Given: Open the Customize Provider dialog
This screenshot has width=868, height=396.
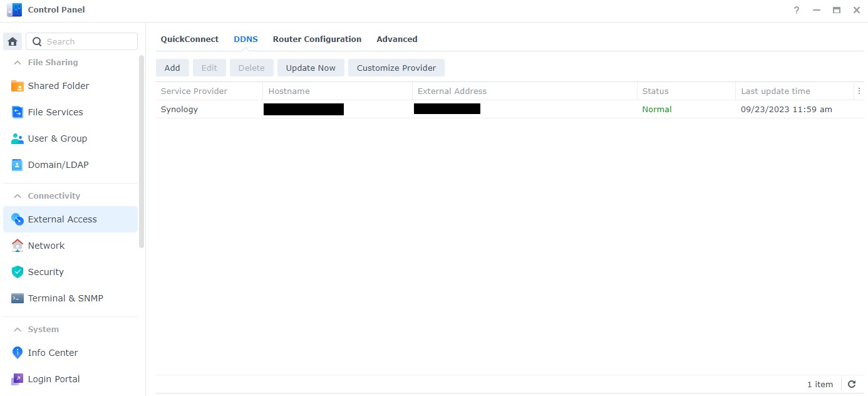Looking at the screenshot, I should click(396, 68).
